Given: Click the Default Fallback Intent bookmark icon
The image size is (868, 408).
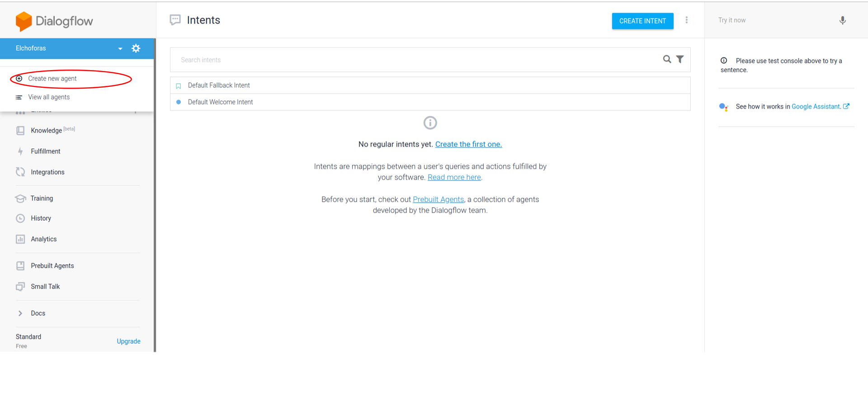Looking at the screenshot, I should pos(179,86).
